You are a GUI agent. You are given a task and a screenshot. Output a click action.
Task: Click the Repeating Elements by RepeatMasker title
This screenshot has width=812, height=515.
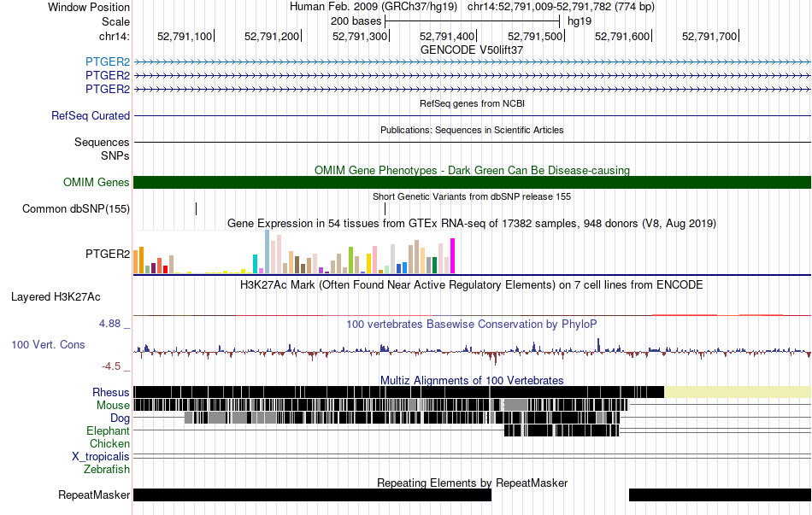click(x=473, y=483)
